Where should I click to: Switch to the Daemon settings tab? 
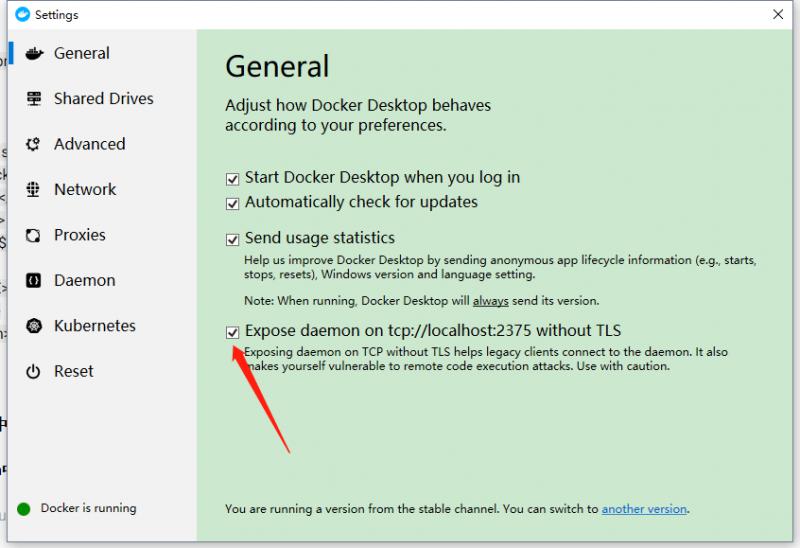coord(84,281)
